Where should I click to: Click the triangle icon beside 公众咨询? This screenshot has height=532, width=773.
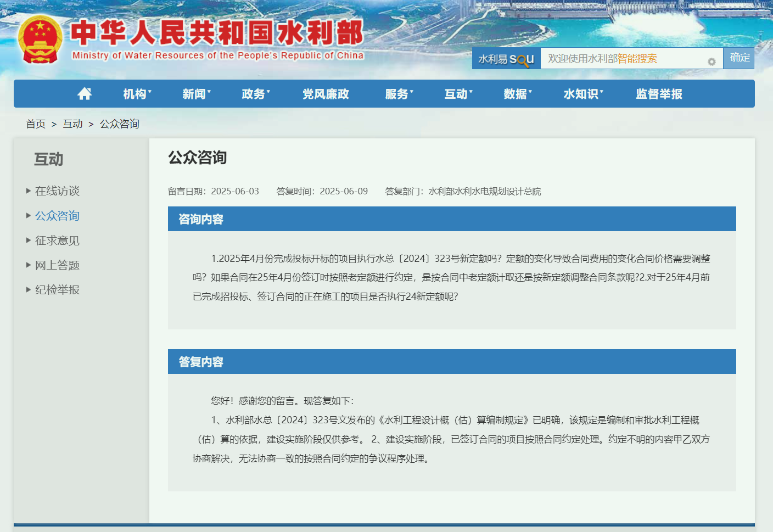[x=28, y=215]
